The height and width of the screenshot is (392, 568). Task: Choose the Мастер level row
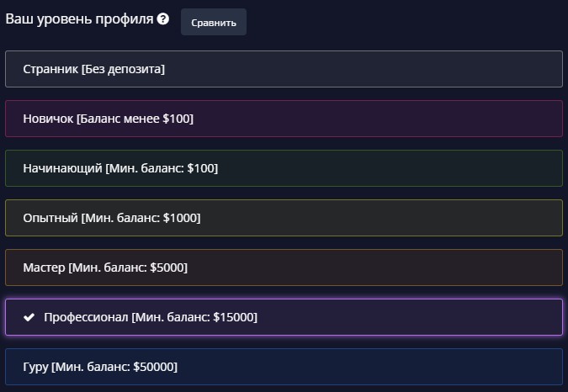tap(283, 268)
